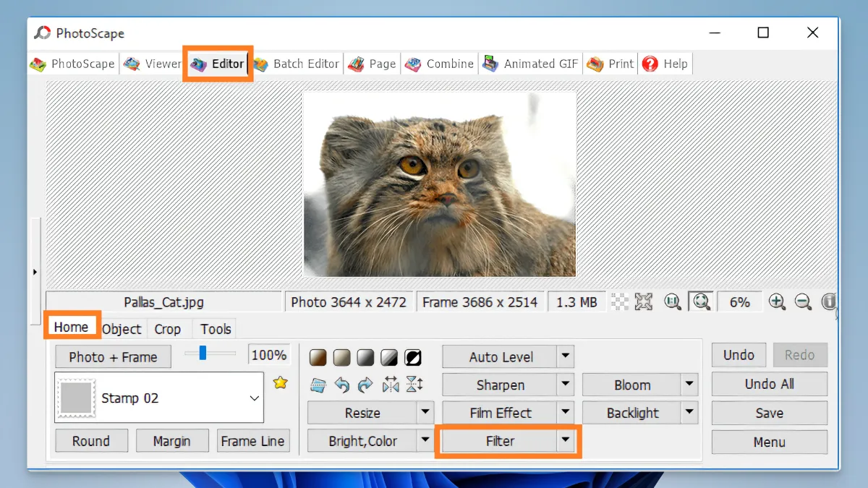The image size is (868, 488).
Task: Rotate the photo counterclockwise
Action: point(342,385)
